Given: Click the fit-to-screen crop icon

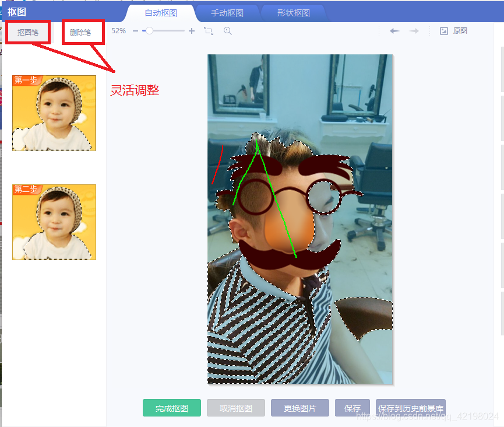Looking at the screenshot, I should [209, 31].
